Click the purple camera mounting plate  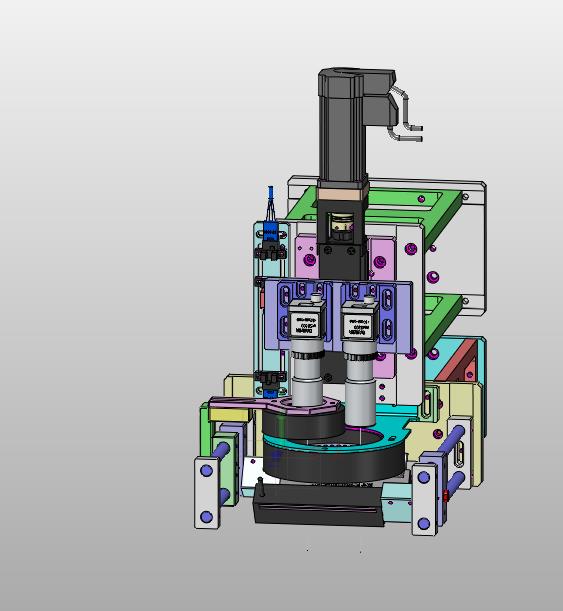[x=337, y=316]
